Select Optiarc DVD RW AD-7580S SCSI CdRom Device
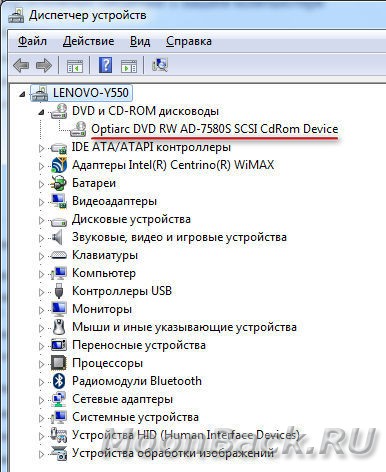 pyautogui.click(x=215, y=129)
